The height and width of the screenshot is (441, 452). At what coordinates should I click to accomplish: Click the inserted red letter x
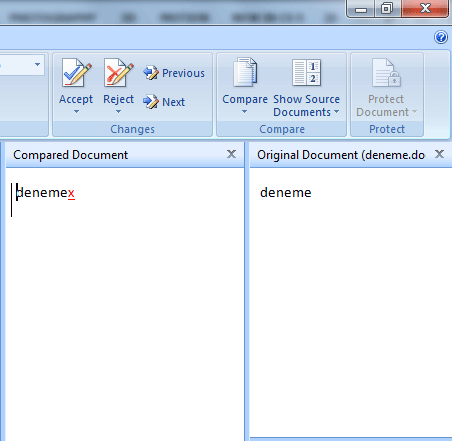[71, 193]
